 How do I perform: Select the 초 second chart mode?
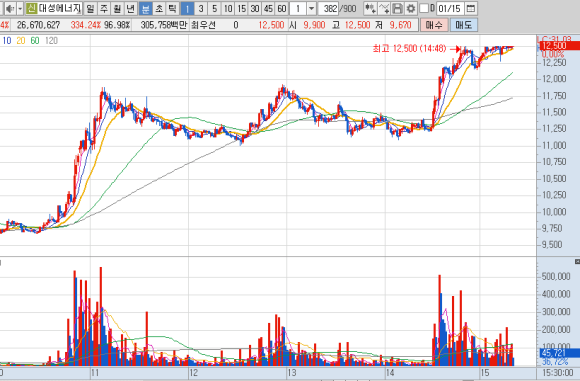[159, 8]
